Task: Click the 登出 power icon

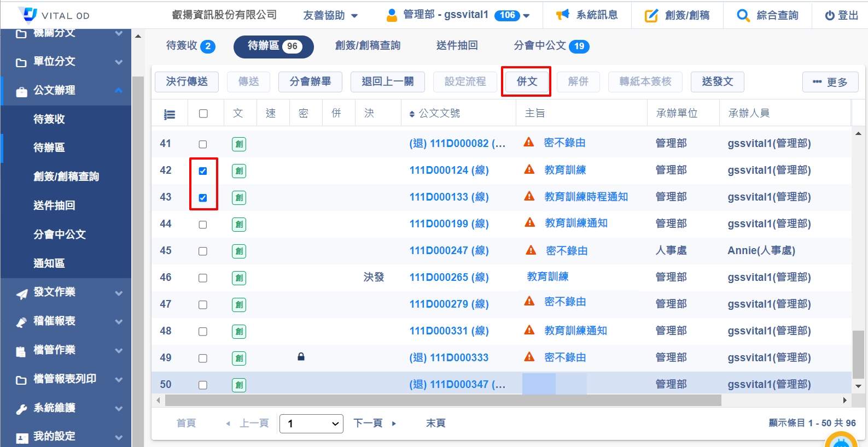Action: [x=830, y=16]
